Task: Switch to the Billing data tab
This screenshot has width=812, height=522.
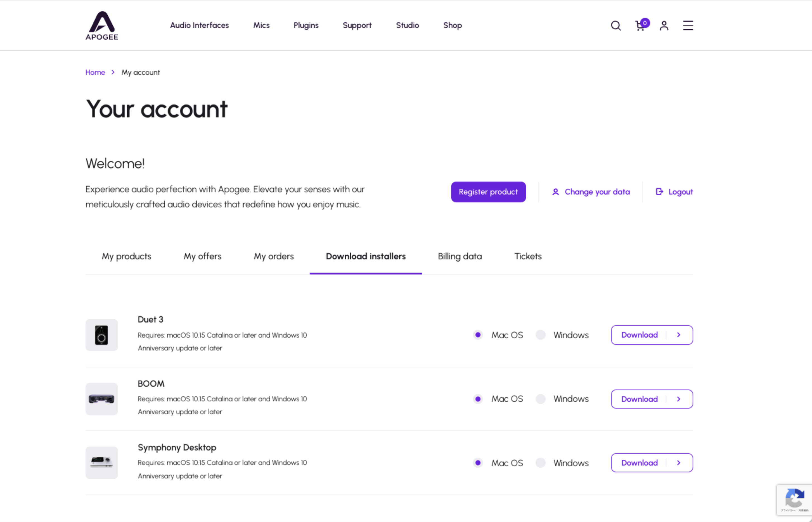Action: point(460,257)
